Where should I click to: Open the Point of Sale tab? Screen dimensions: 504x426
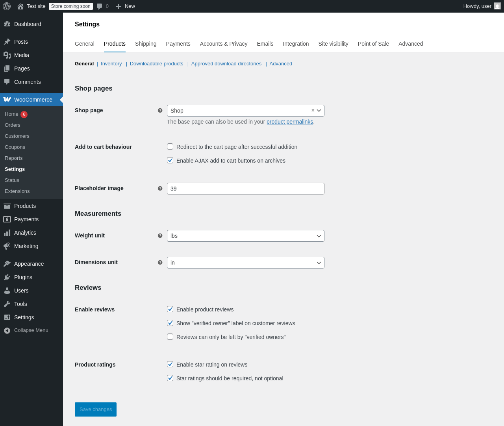coord(373,44)
